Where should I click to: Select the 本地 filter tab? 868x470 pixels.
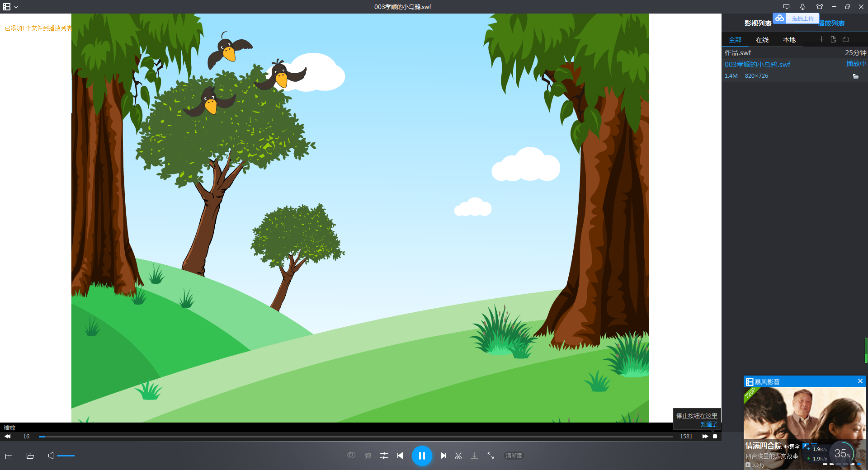click(x=789, y=40)
